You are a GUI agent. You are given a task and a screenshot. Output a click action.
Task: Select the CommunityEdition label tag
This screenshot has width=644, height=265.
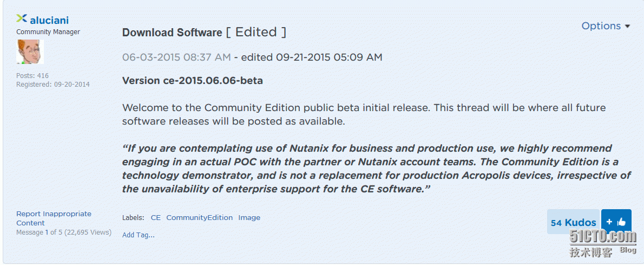pos(199,218)
